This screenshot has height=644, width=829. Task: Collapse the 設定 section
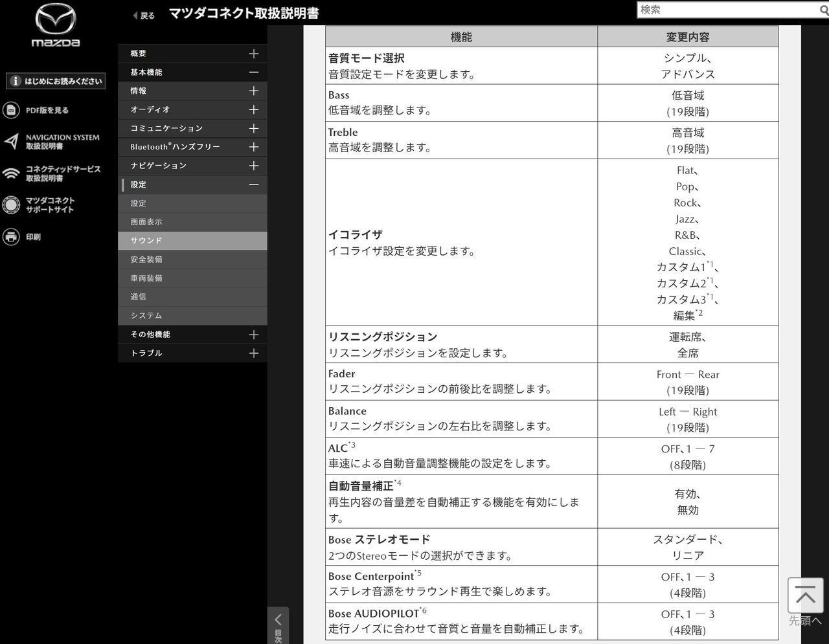pos(253,185)
